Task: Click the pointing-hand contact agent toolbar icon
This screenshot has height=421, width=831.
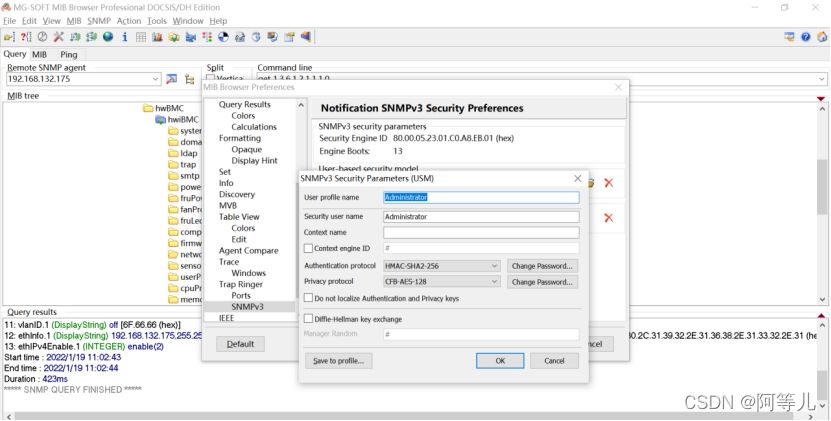Action: (9, 37)
